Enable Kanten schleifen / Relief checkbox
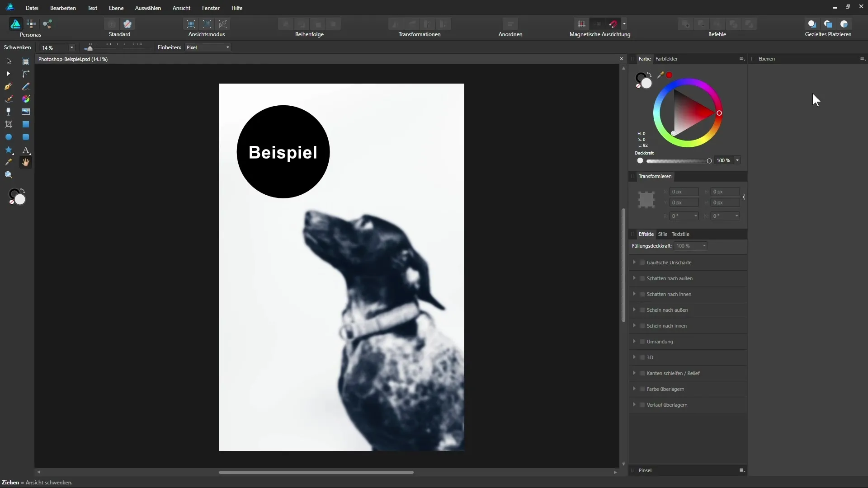The image size is (868, 488). (642, 373)
